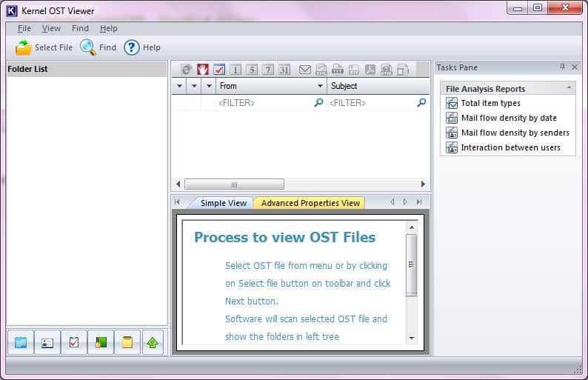Click the Folder List header
This screenshot has height=380, width=588.
click(87, 69)
